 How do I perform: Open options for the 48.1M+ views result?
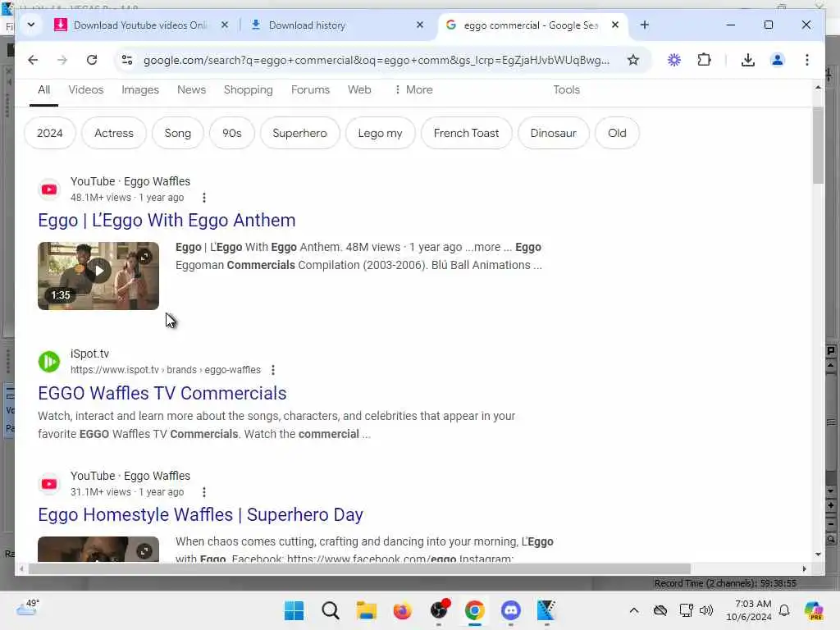tap(204, 198)
